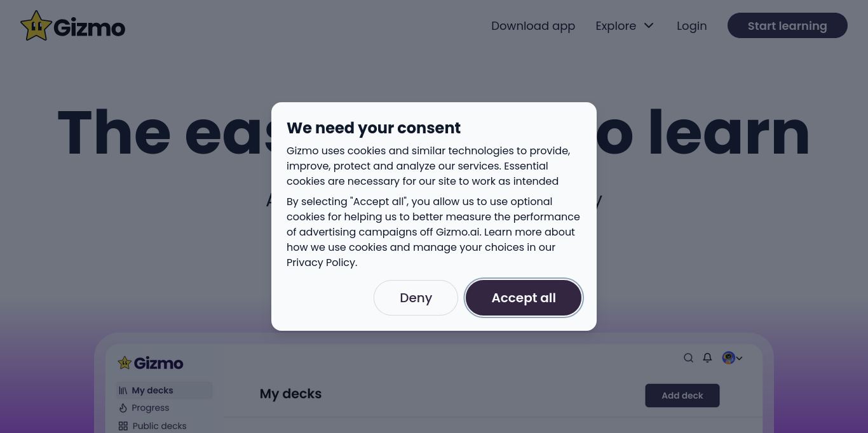Open notifications via the bell icon
Viewport: 868px width, 433px height.
707,357
